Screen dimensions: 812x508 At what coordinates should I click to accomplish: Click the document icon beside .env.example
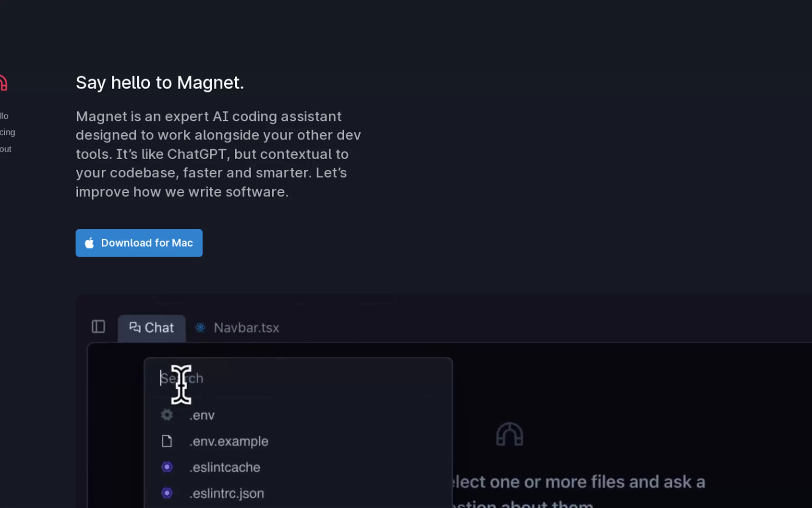(167, 441)
